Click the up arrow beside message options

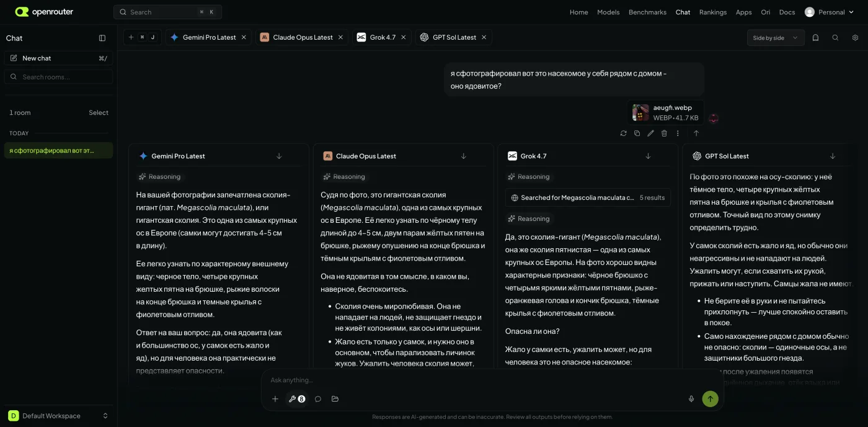[696, 133]
